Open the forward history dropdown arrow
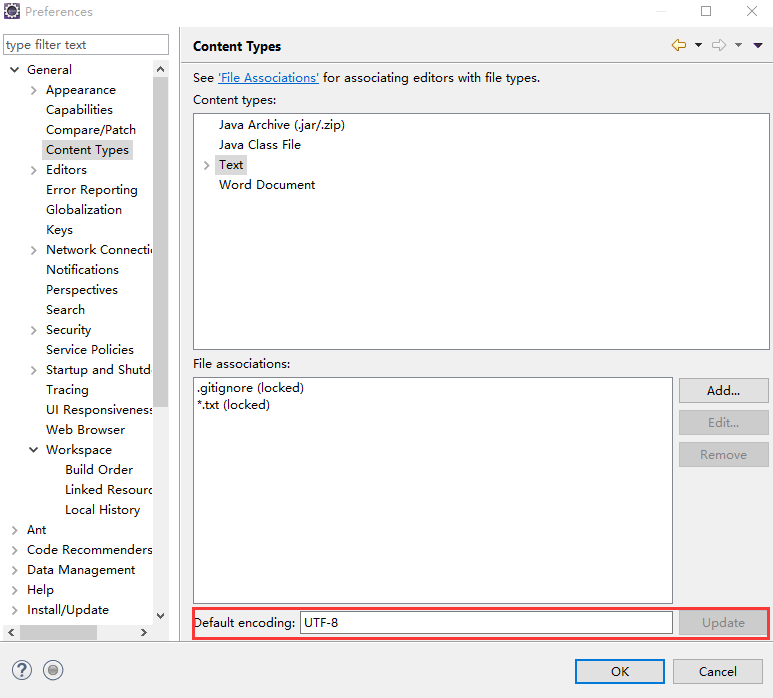Screen dimensions: 773x698 point(738,45)
